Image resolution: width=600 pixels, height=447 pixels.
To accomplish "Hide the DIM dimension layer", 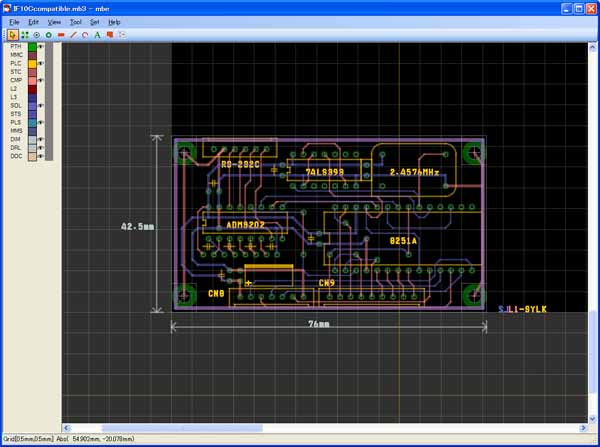I will coord(41,139).
